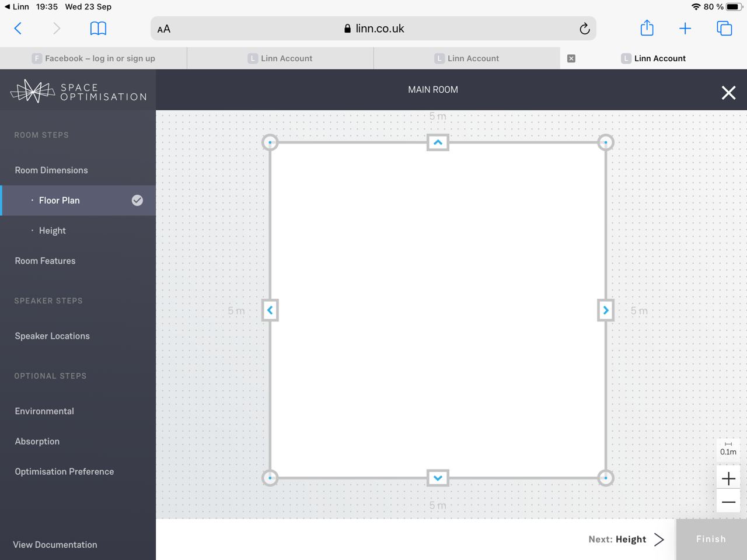Open the AA reader options menu

pos(164,29)
